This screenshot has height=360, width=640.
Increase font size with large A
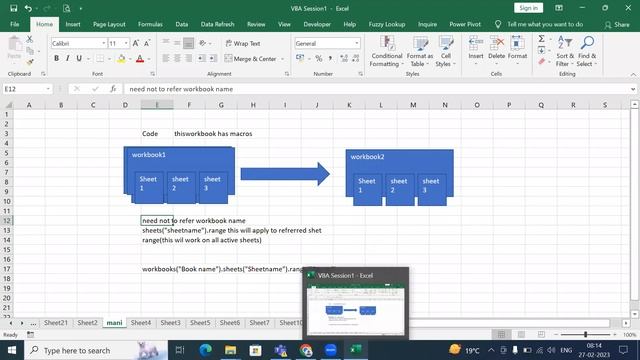136,43
